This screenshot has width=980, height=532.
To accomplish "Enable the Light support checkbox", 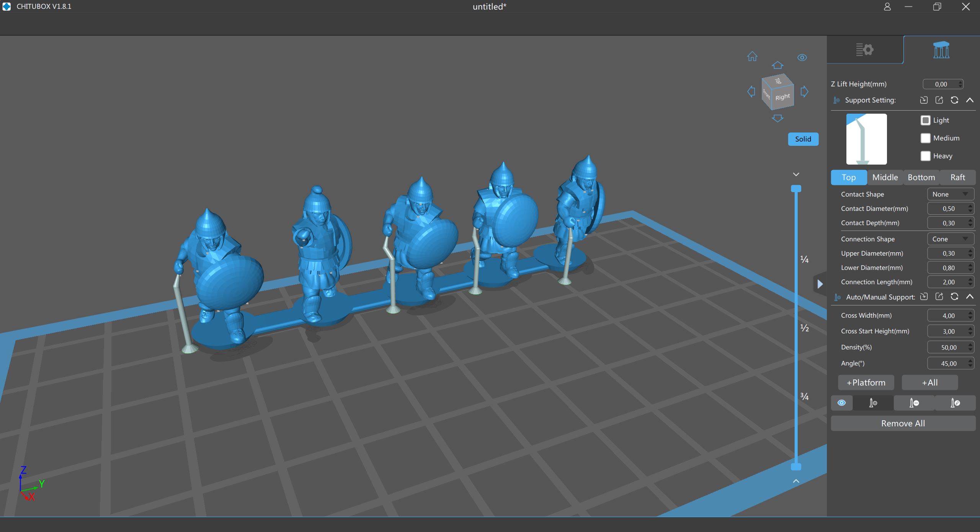I will 925,120.
